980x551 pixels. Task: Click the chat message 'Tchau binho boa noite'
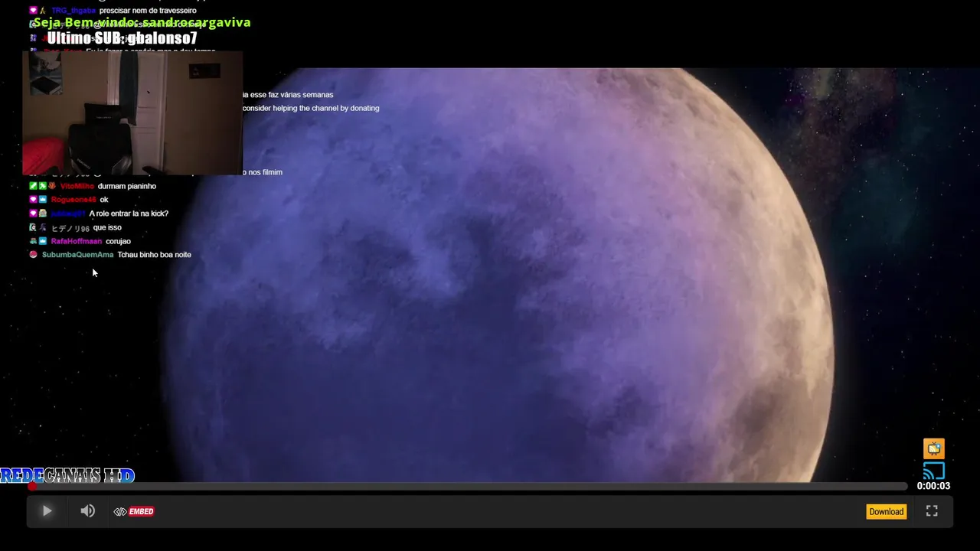point(154,255)
